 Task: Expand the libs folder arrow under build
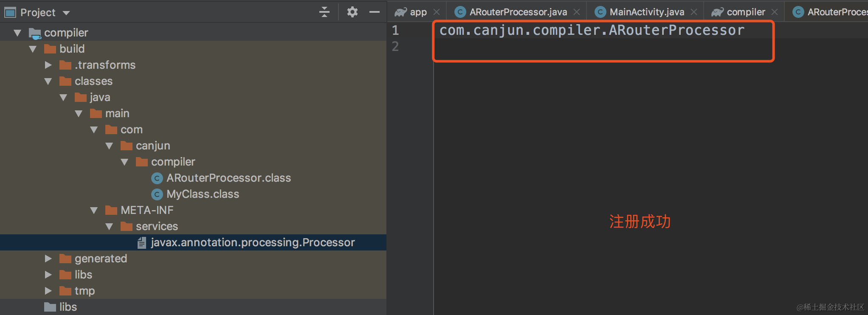point(48,275)
